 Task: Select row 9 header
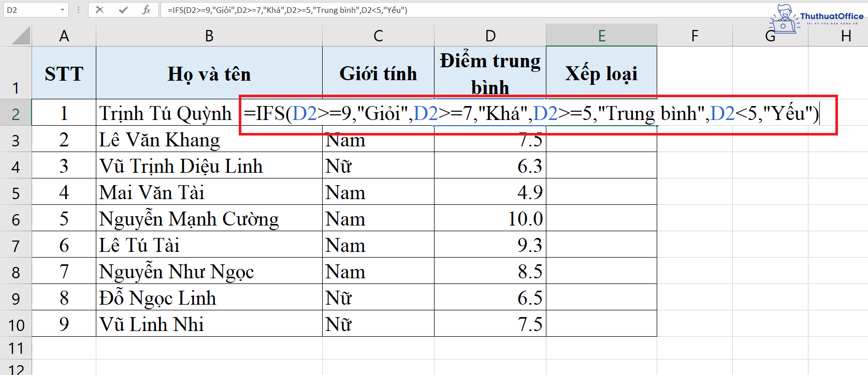(16, 297)
